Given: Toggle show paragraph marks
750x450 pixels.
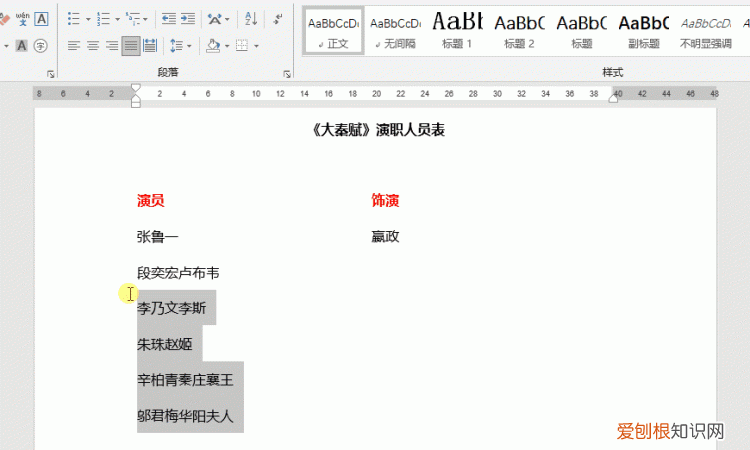Looking at the screenshot, I should (277, 19).
